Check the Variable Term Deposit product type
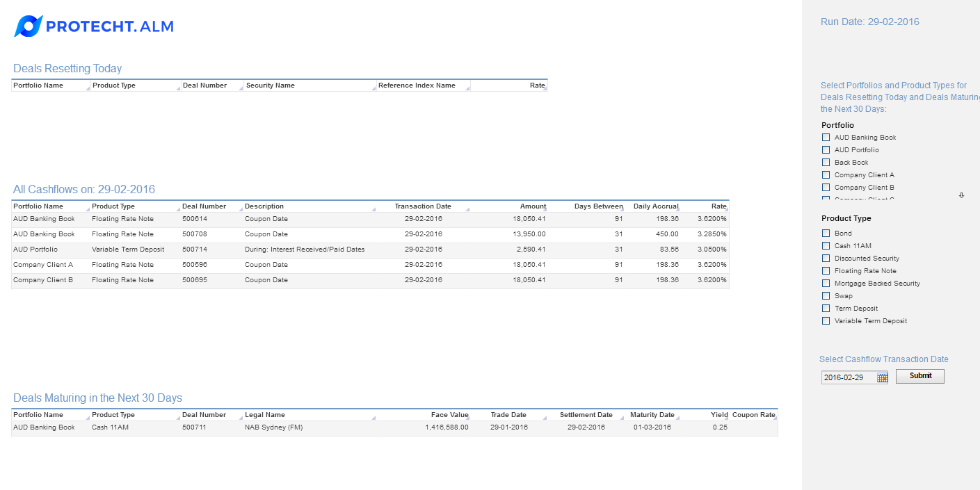The width and height of the screenshot is (980, 490). 826,320
